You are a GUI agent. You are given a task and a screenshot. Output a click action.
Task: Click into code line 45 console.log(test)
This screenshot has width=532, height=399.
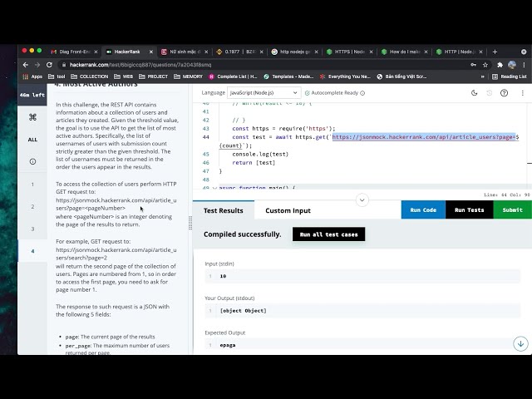(260, 154)
